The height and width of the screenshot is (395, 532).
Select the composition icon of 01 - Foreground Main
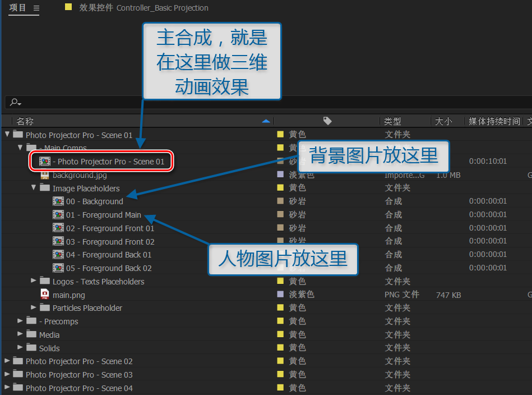(58, 215)
